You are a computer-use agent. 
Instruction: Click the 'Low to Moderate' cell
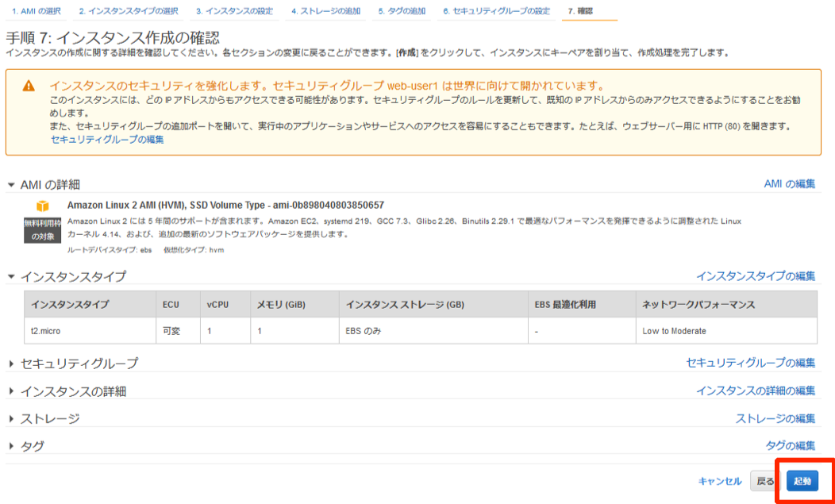pos(726,331)
